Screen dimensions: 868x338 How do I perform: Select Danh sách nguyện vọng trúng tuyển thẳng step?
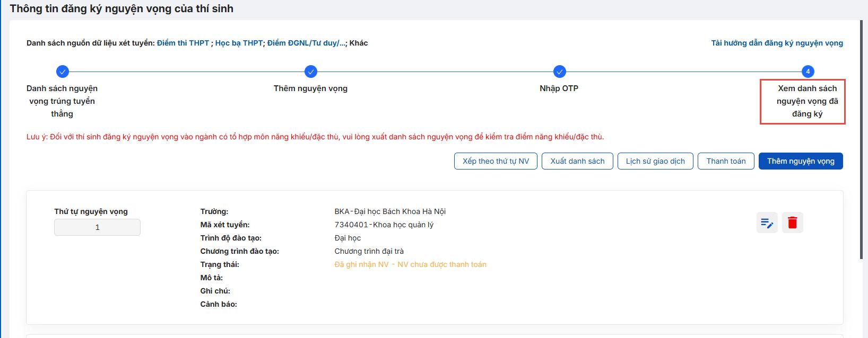click(x=62, y=101)
